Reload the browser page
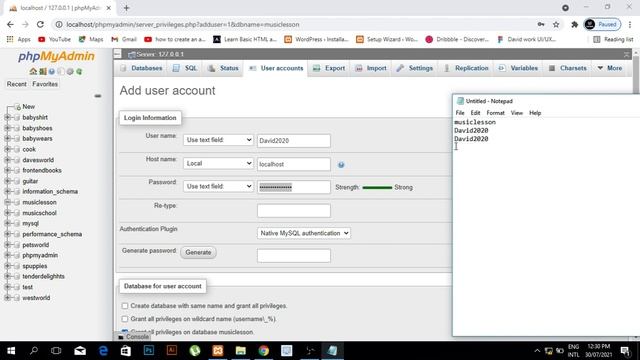The image size is (640, 360). (x=40, y=24)
